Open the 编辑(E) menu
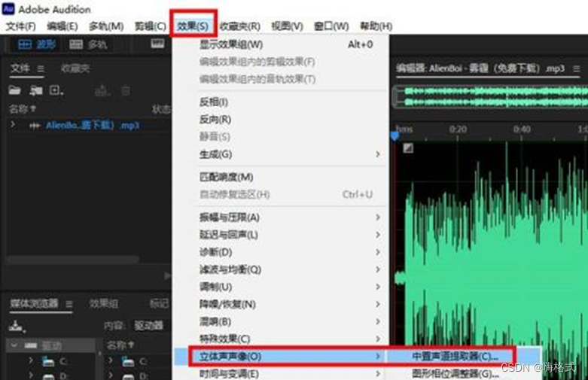The image size is (588, 380). point(62,26)
